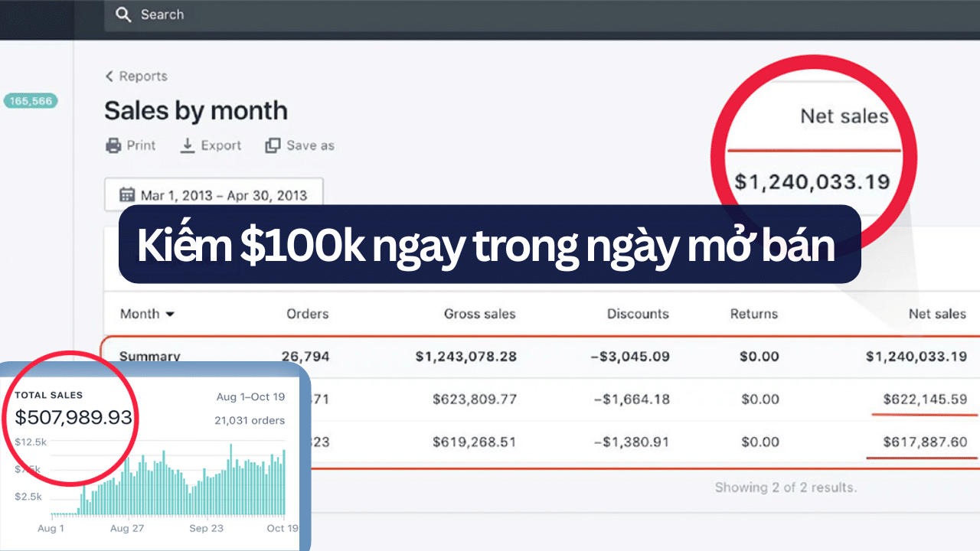Select the Gross sales column header

point(479,314)
